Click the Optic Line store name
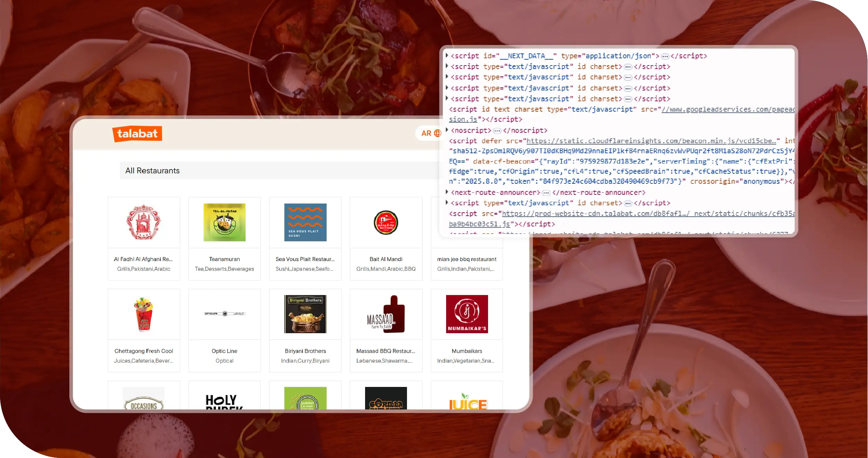 [224, 351]
